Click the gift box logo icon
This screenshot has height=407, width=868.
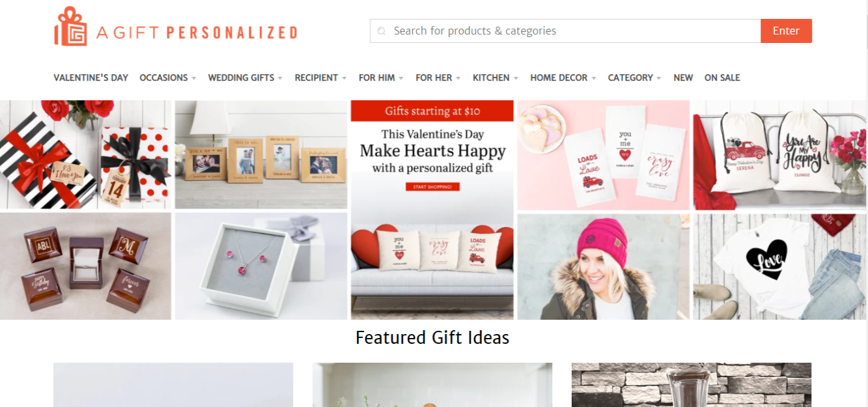click(70, 27)
